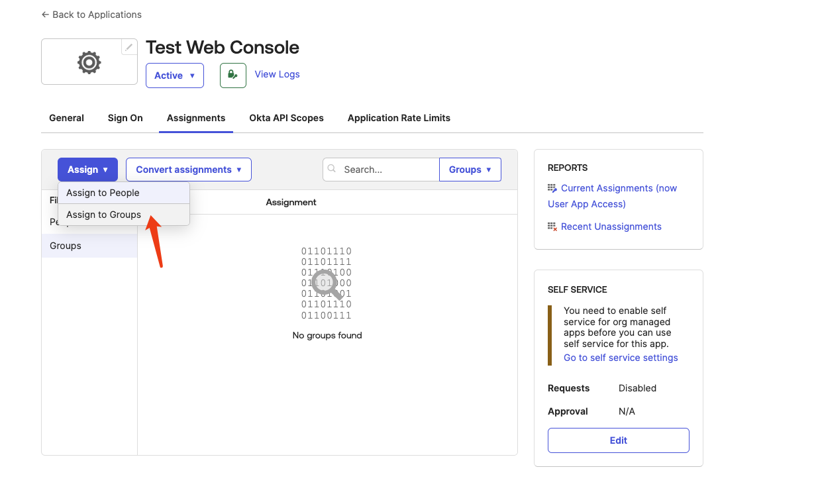Switch to the General tab
Screen dimensions: 818x504
(66, 118)
